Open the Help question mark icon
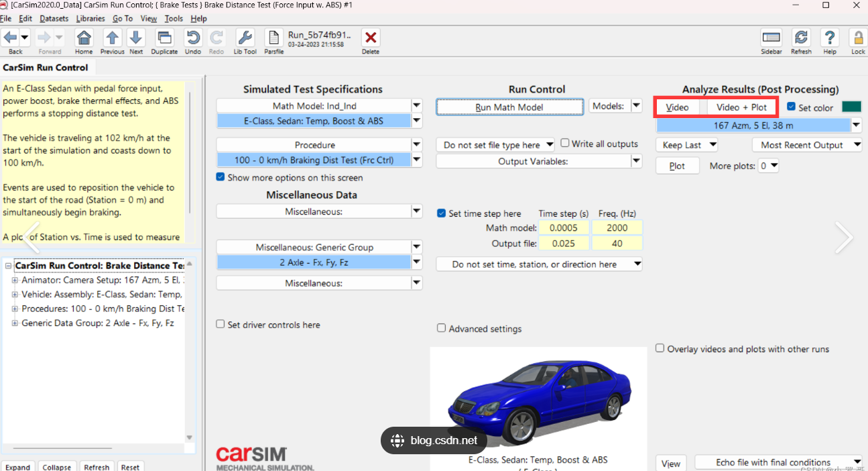Screen dimensions: 868x471 (830, 38)
